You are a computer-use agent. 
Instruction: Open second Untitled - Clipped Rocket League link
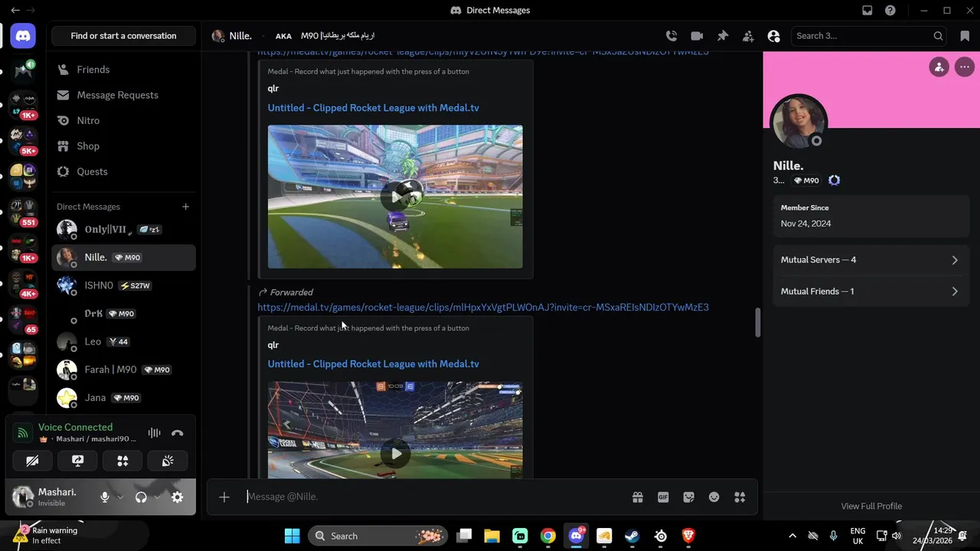pyautogui.click(x=374, y=364)
